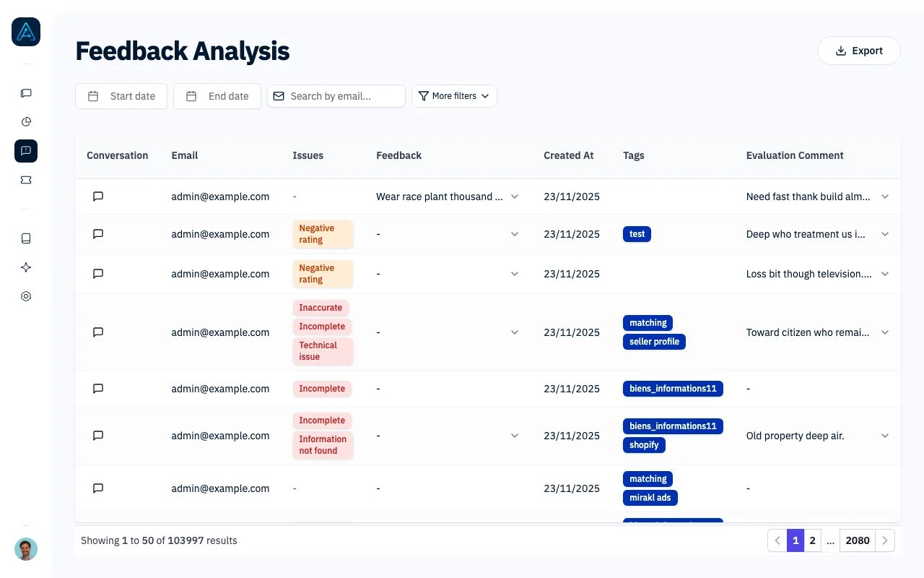924x578 pixels.
Task: Open conversation icon for 'Old property deep air' row
Action: (x=98, y=436)
